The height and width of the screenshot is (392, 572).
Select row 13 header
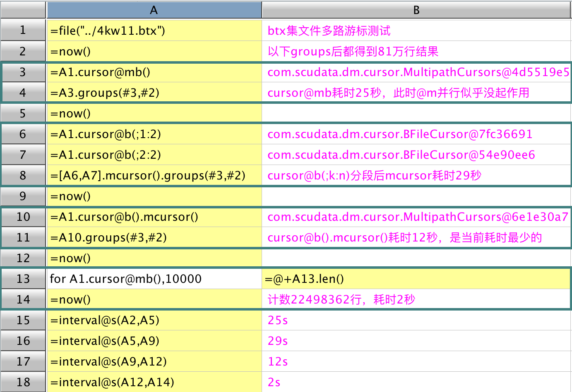click(x=23, y=278)
